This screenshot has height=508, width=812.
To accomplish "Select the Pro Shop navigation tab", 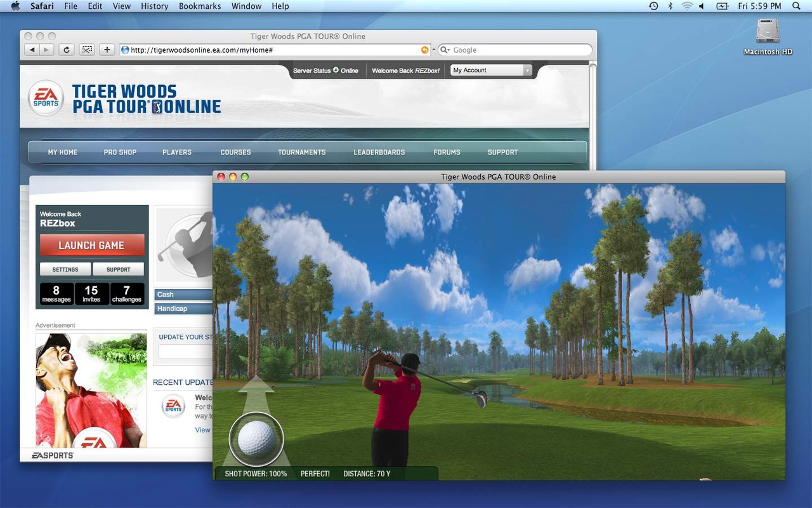I will tap(120, 152).
